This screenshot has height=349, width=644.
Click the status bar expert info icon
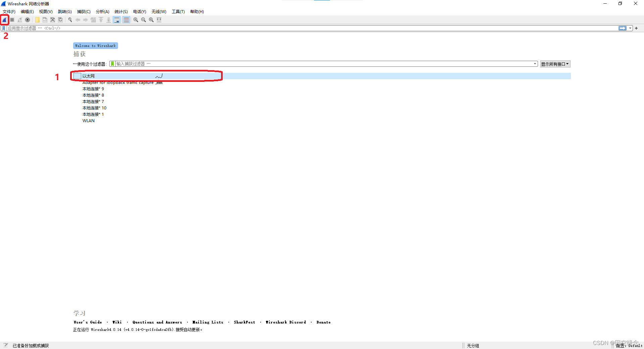(x=6, y=345)
